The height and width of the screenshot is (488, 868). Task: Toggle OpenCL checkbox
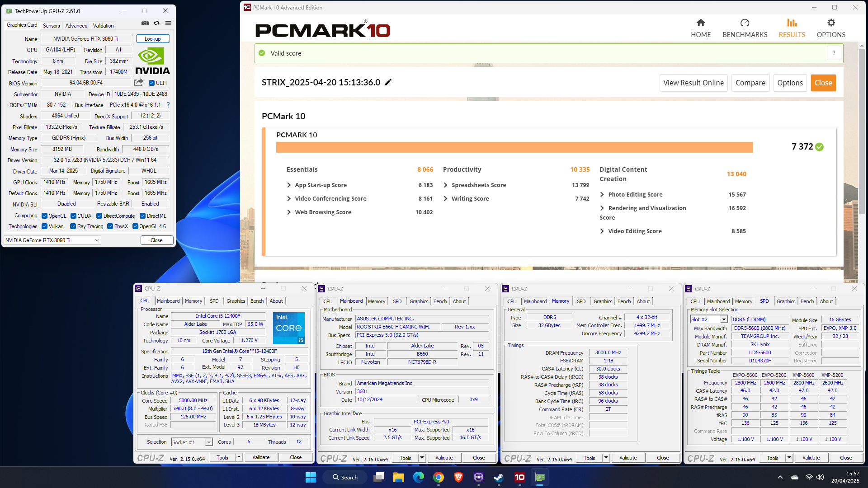44,216
